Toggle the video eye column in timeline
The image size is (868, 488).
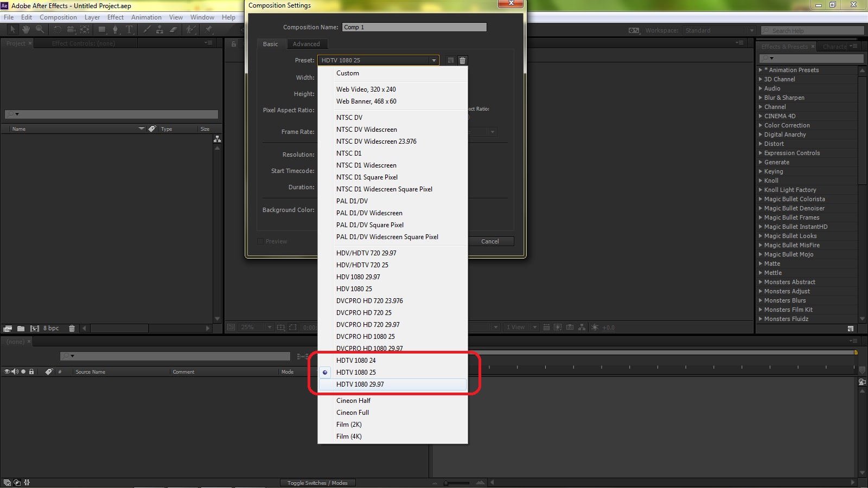click(x=7, y=371)
